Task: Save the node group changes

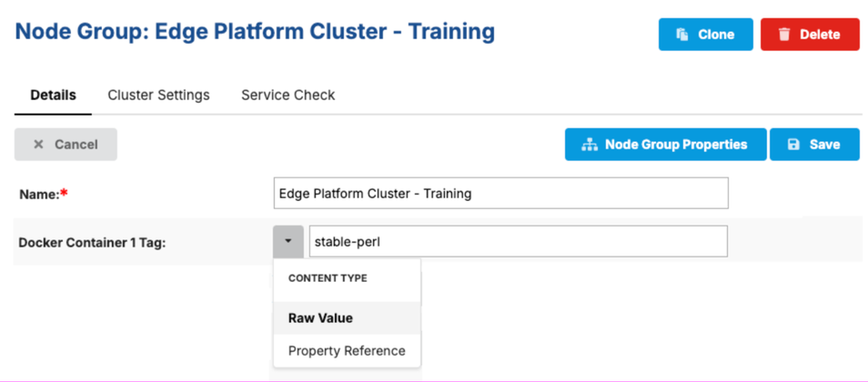Action: coord(814,145)
